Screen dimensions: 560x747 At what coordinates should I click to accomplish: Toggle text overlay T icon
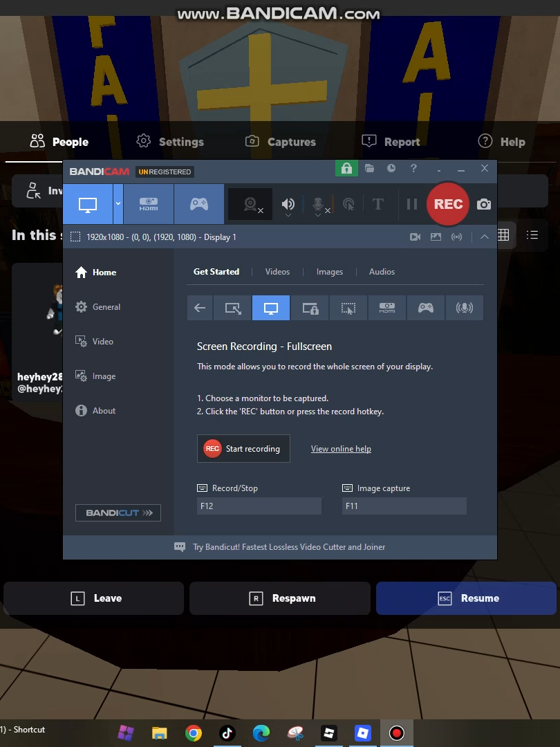pyautogui.click(x=377, y=204)
